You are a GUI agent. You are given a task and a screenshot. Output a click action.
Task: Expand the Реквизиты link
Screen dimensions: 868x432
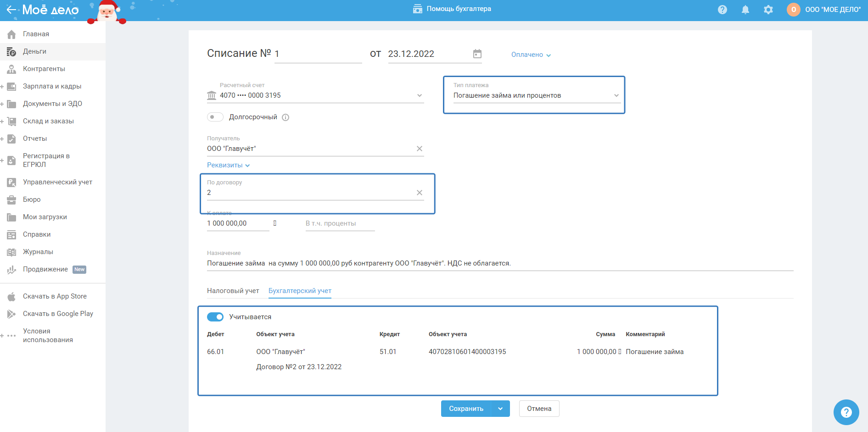point(228,165)
